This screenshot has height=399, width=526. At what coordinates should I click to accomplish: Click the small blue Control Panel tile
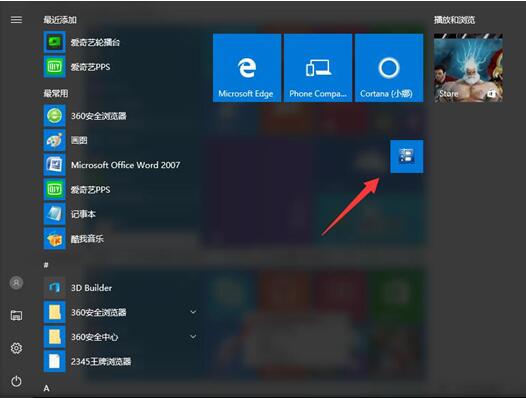[x=407, y=156]
